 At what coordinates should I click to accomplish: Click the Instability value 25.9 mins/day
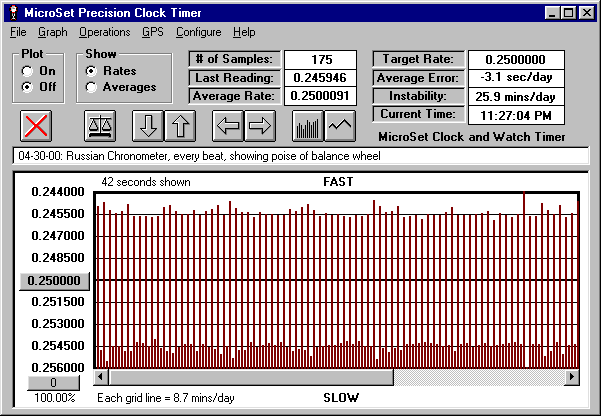(516, 97)
